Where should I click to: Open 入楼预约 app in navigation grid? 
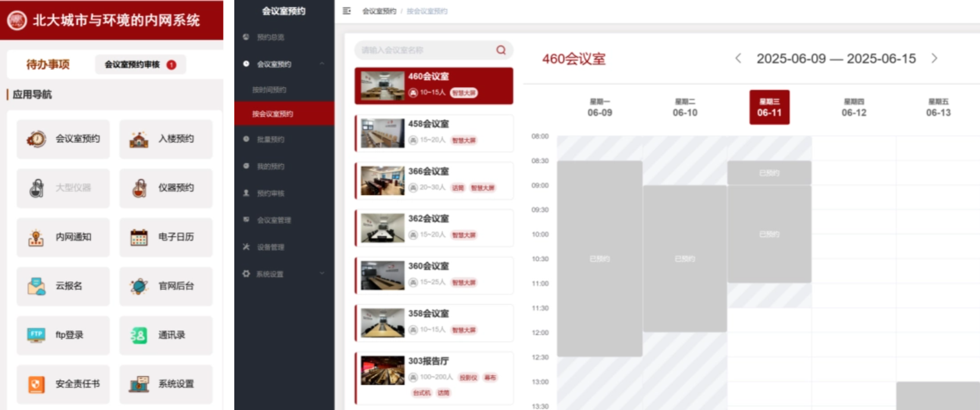(x=166, y=139)
